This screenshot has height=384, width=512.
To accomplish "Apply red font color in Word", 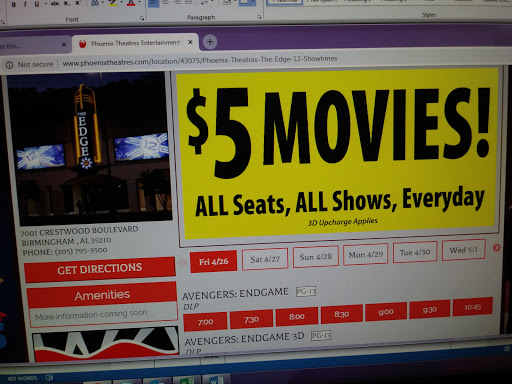I will (x=131, y=3).
